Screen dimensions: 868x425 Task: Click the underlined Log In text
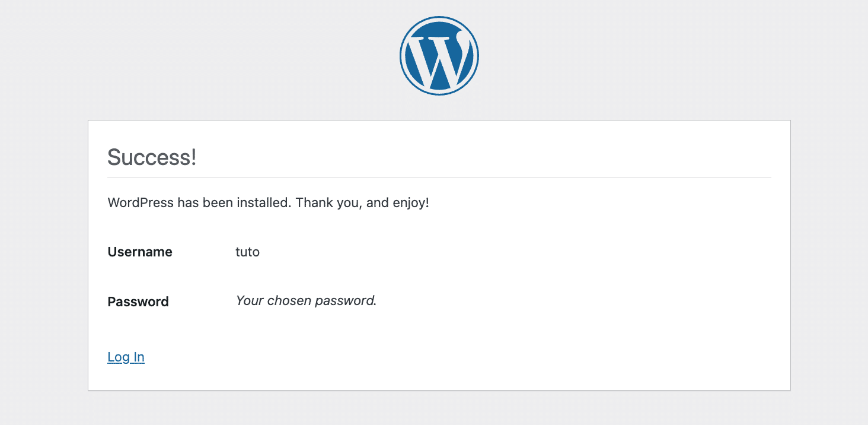(x=126, y=357)
